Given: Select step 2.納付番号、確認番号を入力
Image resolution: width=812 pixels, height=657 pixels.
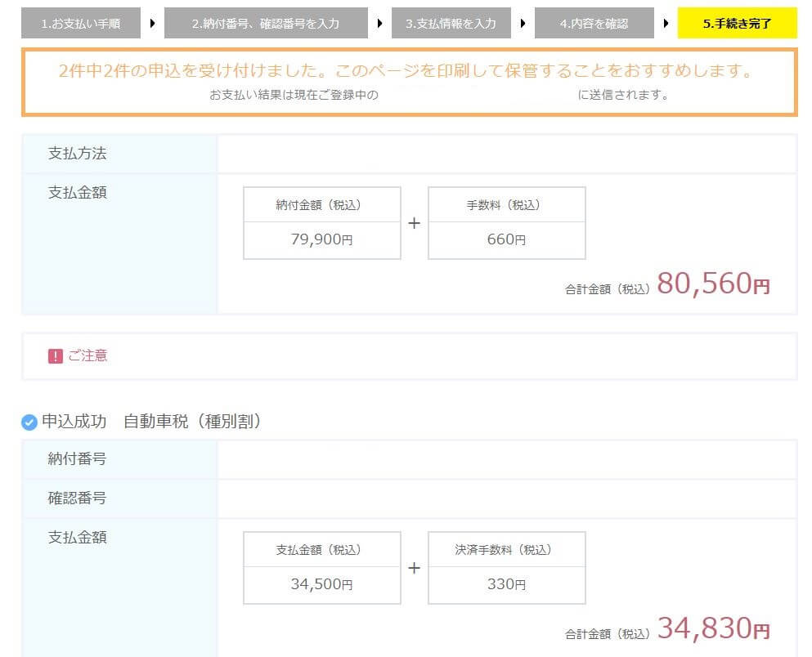Looking at the screenshot, I should (266, 23).
